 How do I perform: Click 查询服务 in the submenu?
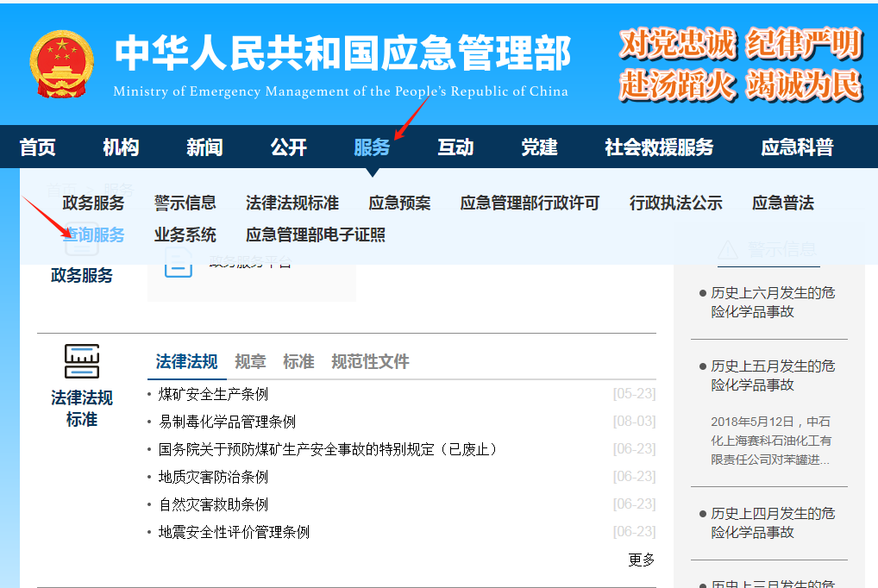(94, 235)
